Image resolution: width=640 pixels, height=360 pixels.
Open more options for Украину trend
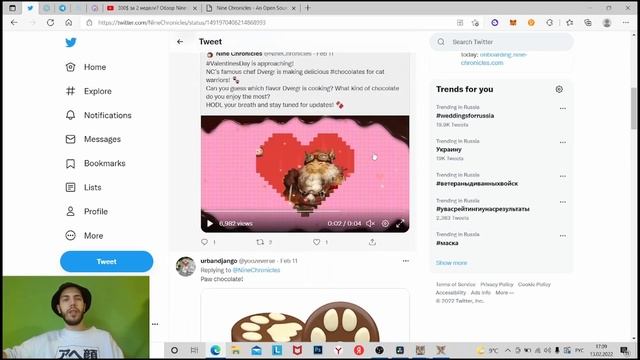click(563, 142)
